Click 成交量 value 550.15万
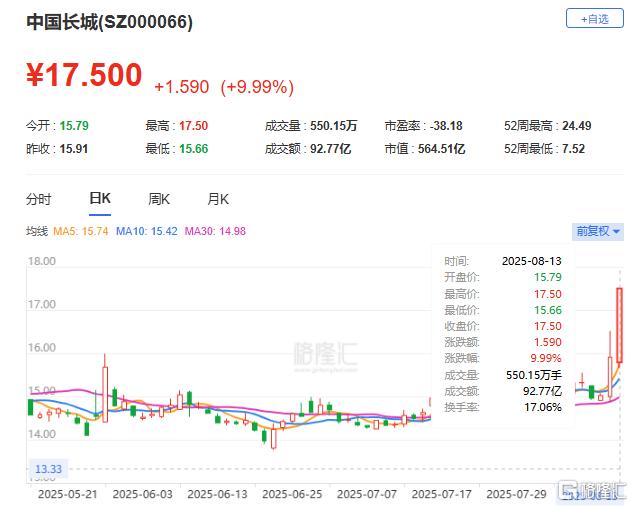Viewport: 633px width, 507px height. click(333, 126)
